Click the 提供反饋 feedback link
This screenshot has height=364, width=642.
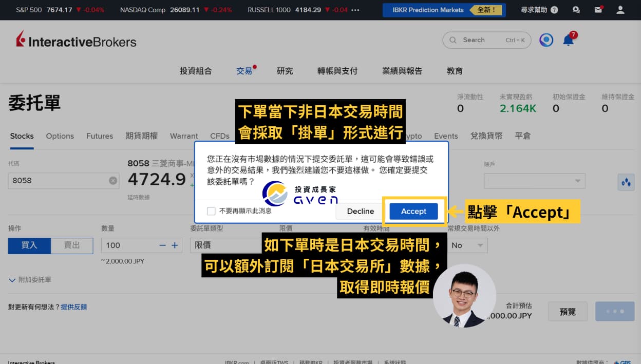[x=74, y=307]
